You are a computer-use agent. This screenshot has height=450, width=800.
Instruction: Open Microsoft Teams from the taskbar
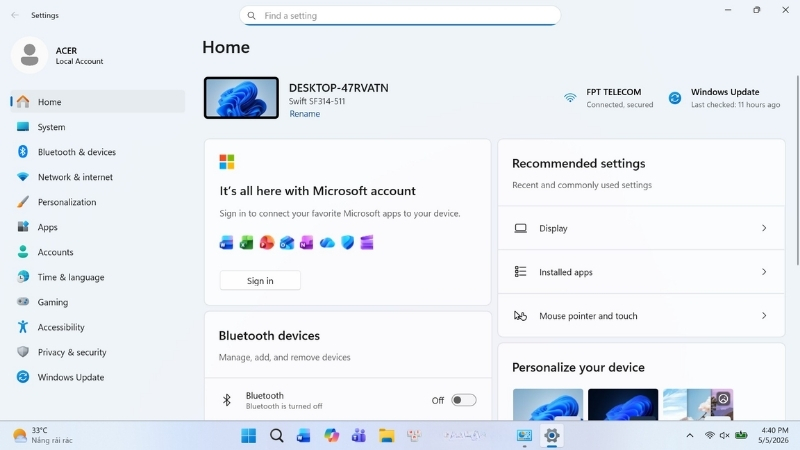coord(359,436)
